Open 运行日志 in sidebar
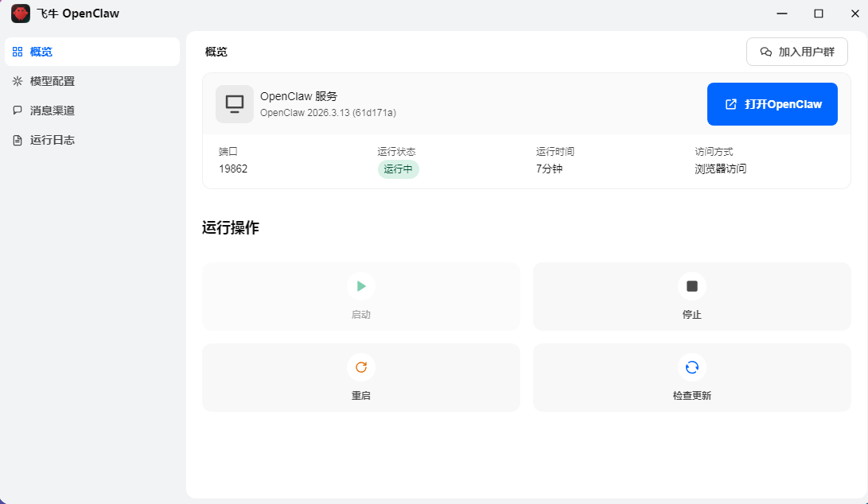This screenshot has height=504, width=868. (92, 140)
